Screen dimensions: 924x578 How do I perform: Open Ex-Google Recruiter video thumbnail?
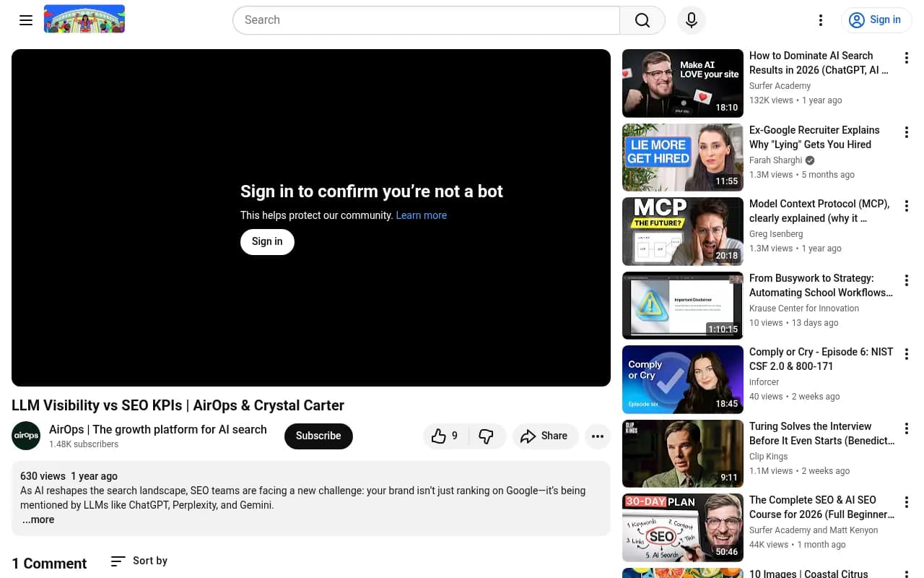point(683,158)
